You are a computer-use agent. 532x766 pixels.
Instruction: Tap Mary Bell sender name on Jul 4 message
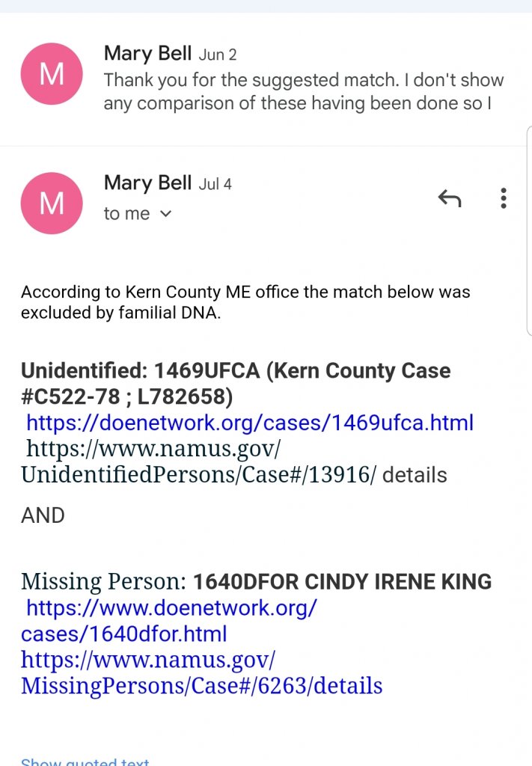click(147, 183)
